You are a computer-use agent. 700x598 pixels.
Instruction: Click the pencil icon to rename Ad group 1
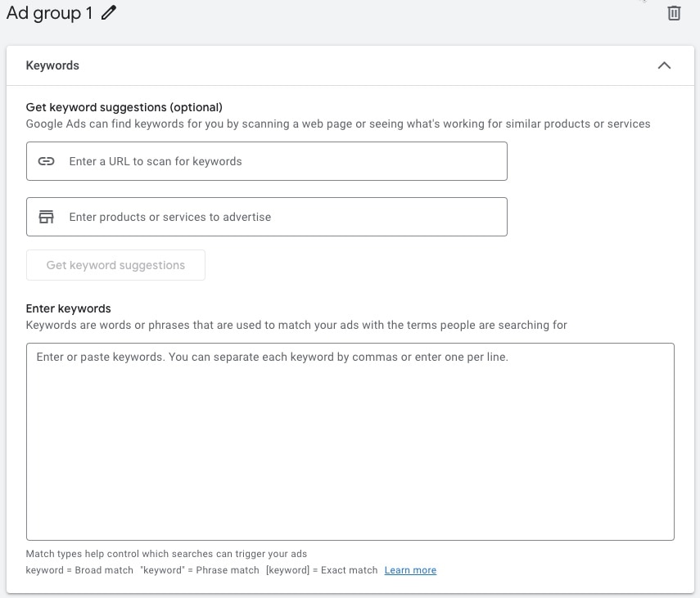pyautogui.click(x=109, y=13)
